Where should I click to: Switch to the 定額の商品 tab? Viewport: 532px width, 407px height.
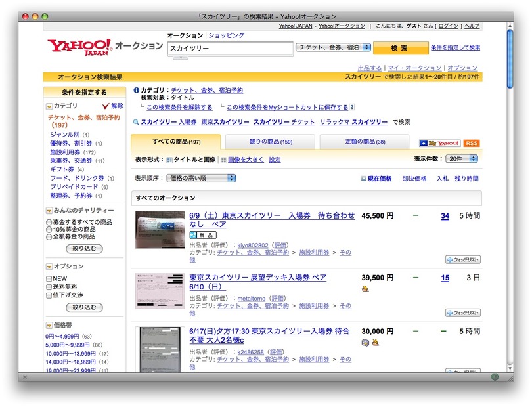point(365,142)
